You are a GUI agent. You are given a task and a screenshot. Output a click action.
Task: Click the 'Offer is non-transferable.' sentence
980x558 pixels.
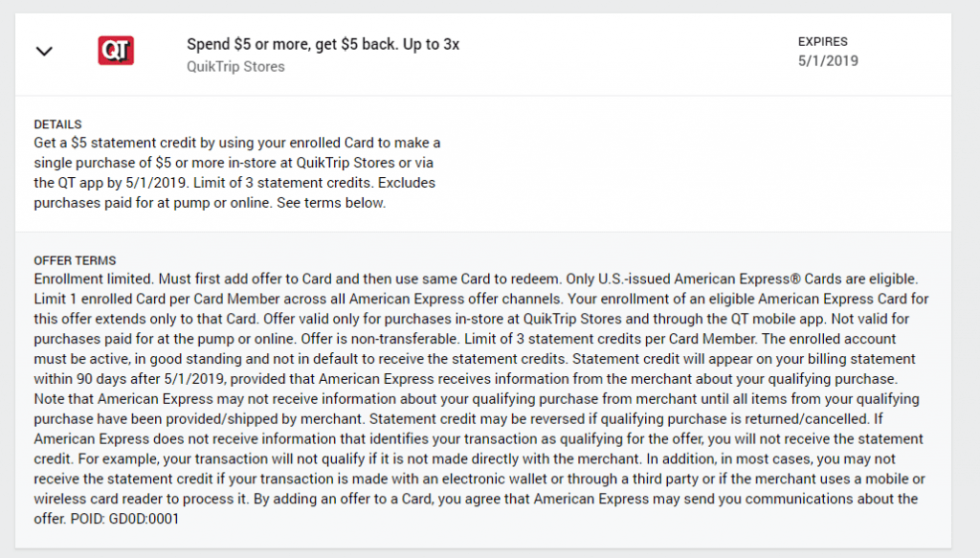(x=380, y=340)
